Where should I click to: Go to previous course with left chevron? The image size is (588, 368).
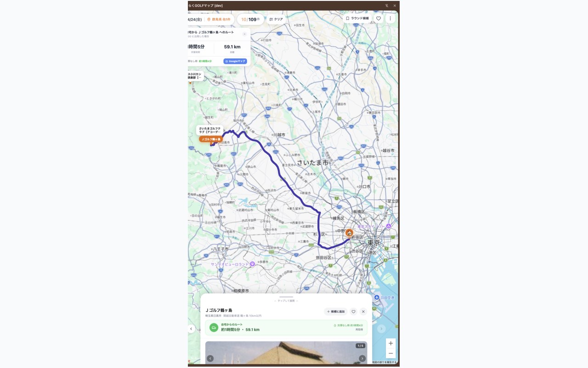[191, 328]
